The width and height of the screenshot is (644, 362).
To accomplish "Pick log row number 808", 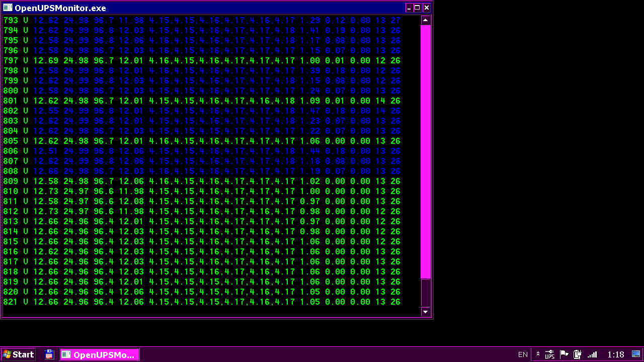I will tap(202, 171).
